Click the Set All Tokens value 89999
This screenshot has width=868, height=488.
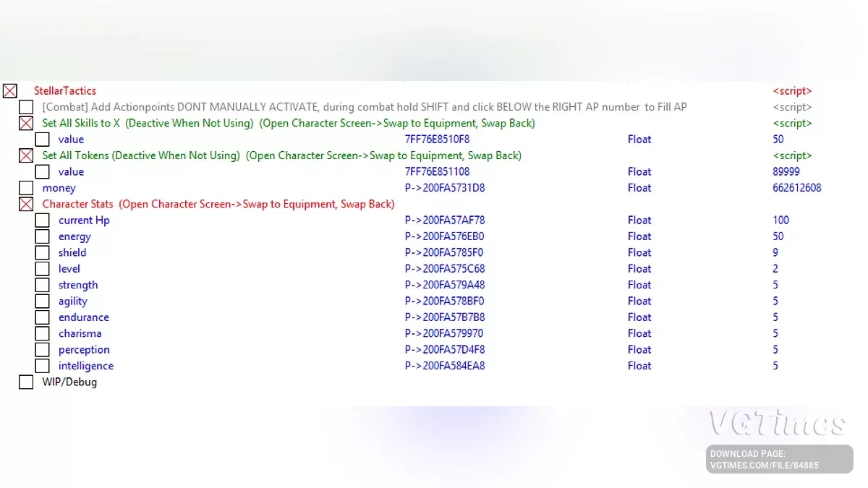click(788, 172)
